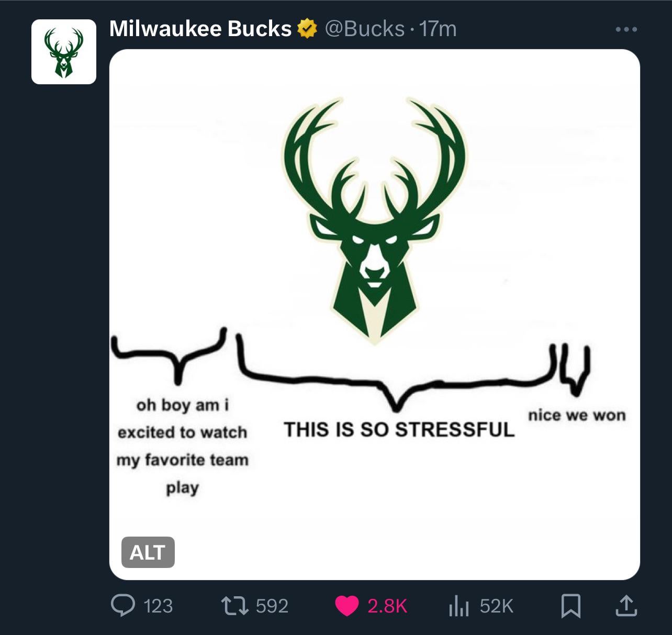The width and height of the screenshot is (672, 635).
Task: Open the view analytics bar-chart icon
Action: pos(458,606)
